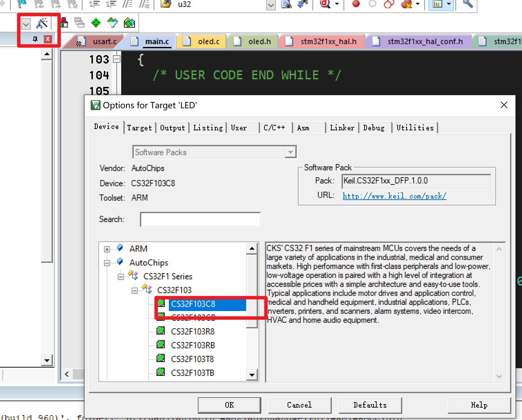522x420 pixels.
Task: Switch to the Utilities tab
Action: [415, 128]
